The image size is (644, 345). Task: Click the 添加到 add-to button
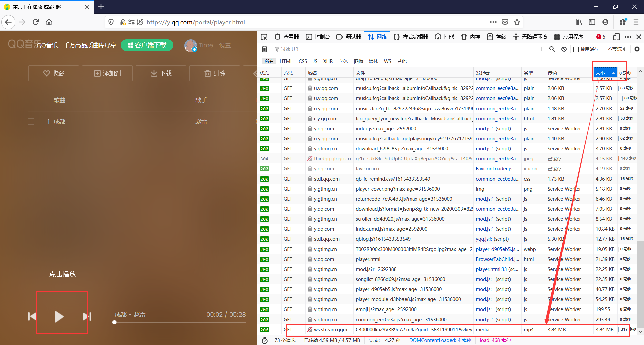click(x=107, y=73)
